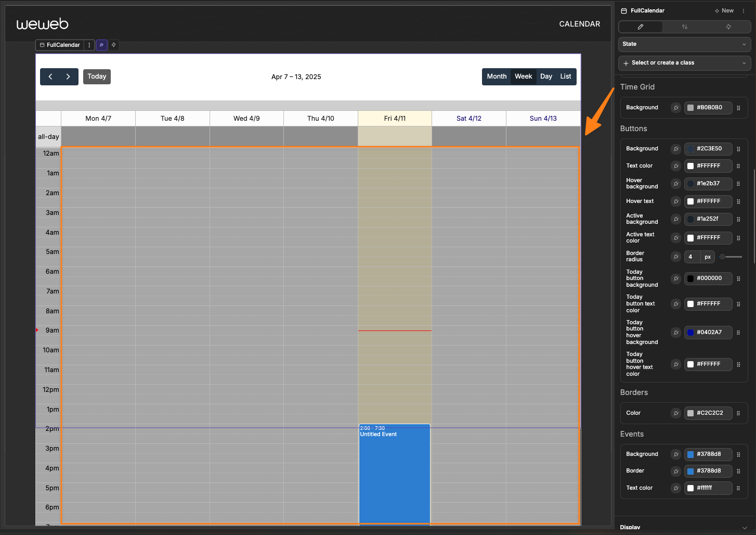Switch to the settings sliders tab
The image size is (756, 535).
[685, 27]
